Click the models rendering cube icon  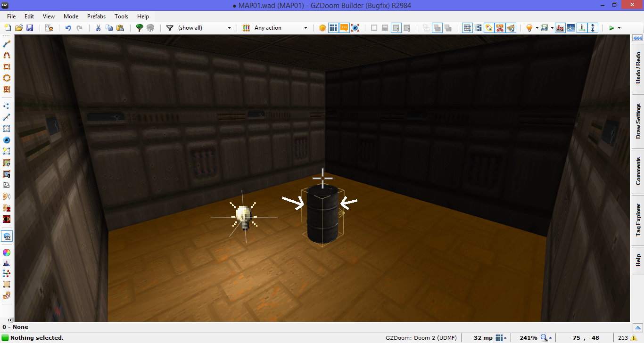545,28
